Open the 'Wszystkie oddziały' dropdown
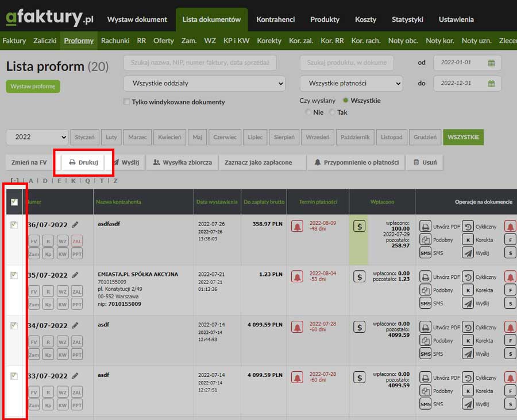Screen dimensions: 517x420 [x=205, y=83]
